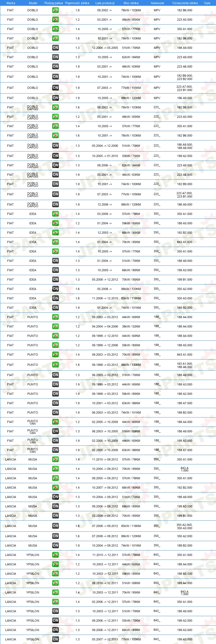Click ON fuel icon in Musa 03.2009 -> 09.2012 row

(56, 516)
